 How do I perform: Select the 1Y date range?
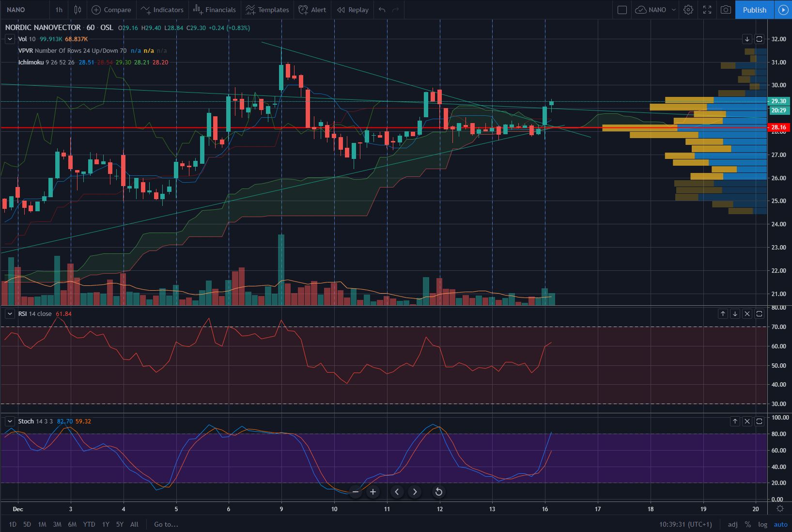tap(106, 524)
